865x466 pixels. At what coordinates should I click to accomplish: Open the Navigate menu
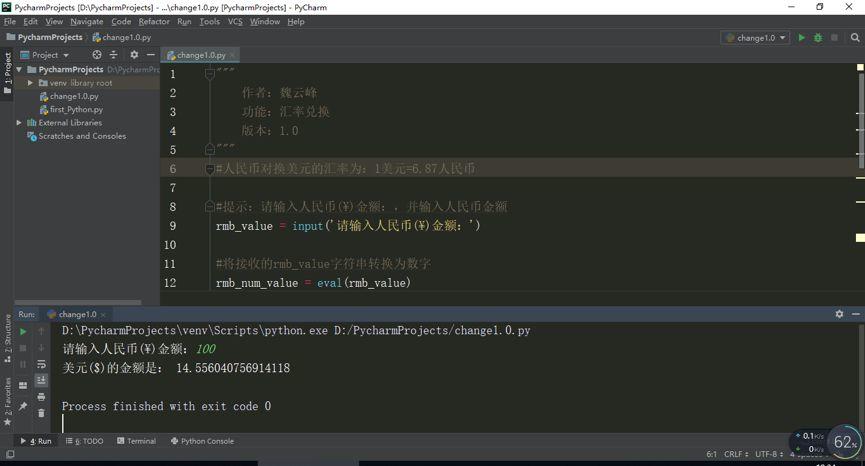click(87, 22)
